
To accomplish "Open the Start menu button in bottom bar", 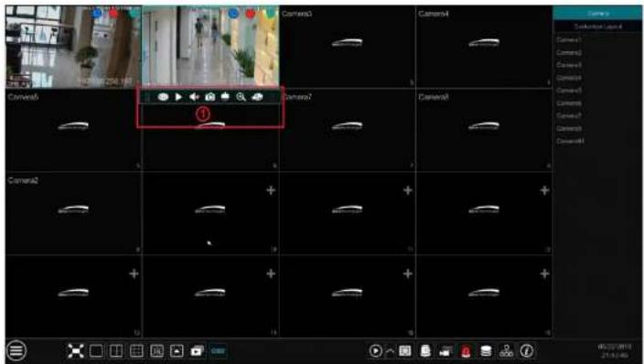I will tap(16, 350).
